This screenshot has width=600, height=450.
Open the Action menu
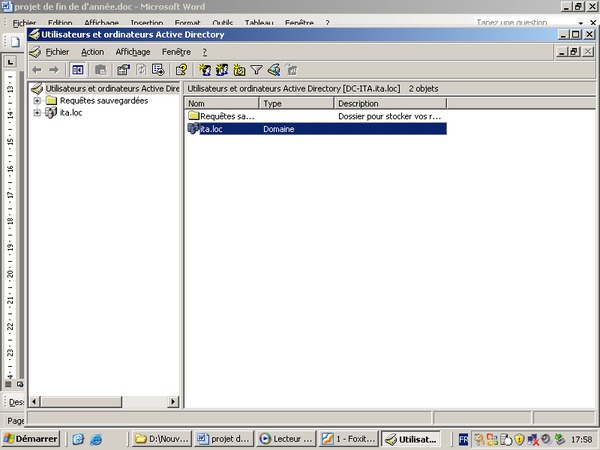pyautogui.click(x=92, y=51)
